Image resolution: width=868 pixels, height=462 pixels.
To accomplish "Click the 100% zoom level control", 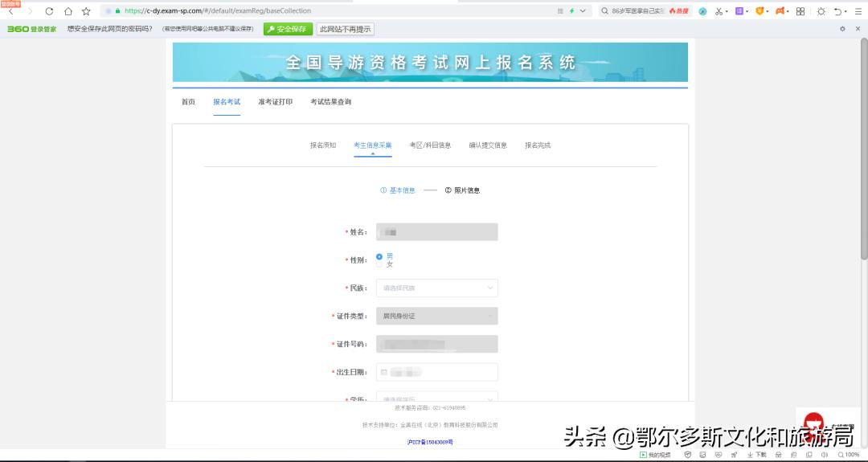I will pos(848,455).
